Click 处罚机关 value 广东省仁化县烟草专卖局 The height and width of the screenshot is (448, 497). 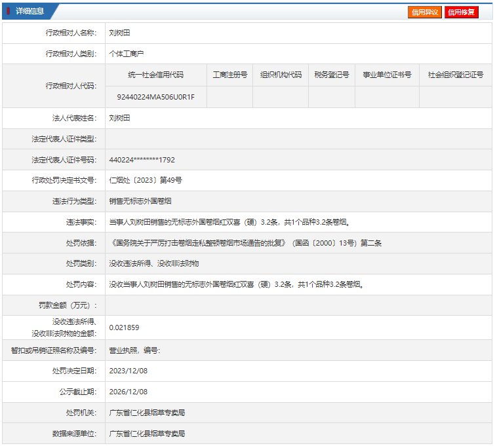(147, 413)
